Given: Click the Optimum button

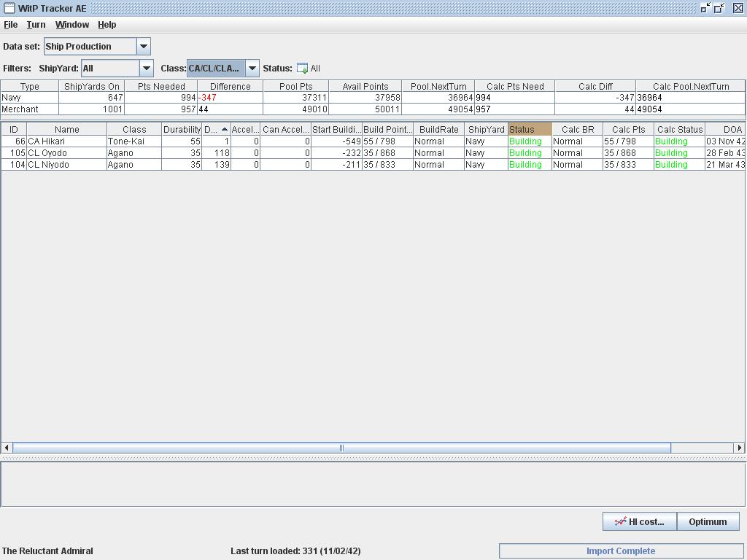Looking at the screenshot, I should pos(708,521).
